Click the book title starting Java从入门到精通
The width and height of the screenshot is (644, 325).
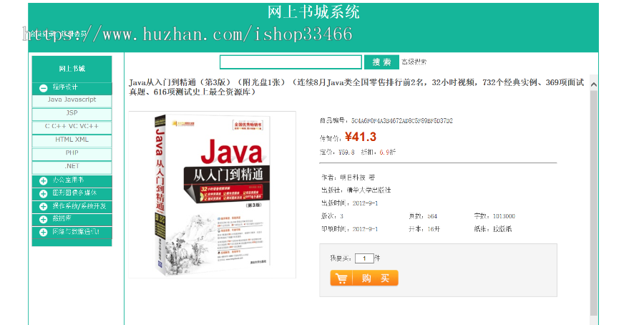(x=356, y=87)
